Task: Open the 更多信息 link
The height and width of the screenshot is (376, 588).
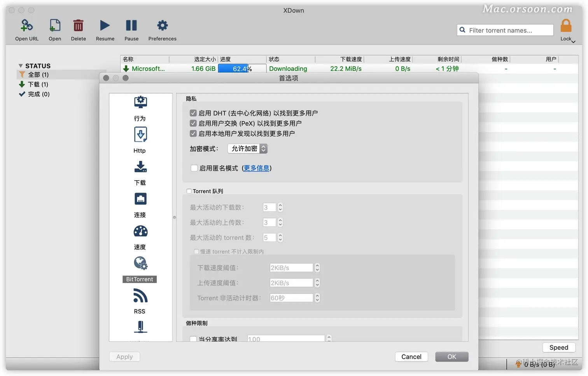Action: (256, 168)
